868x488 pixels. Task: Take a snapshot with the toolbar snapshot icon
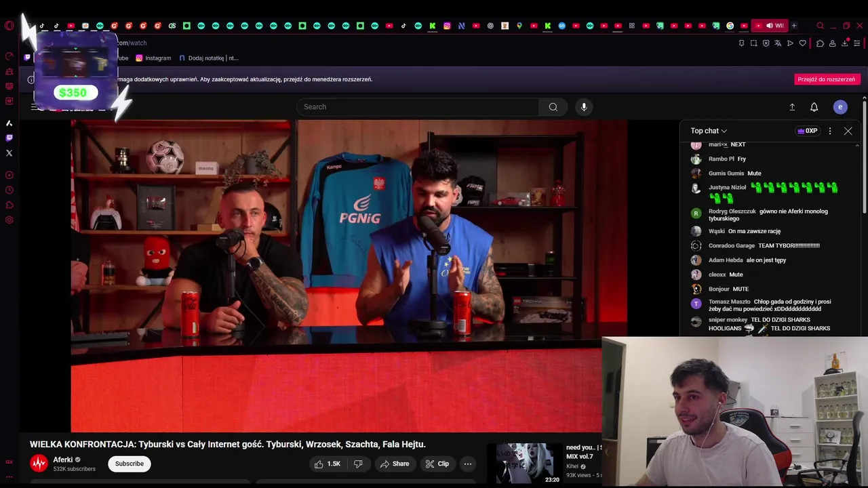click(753, 43)
